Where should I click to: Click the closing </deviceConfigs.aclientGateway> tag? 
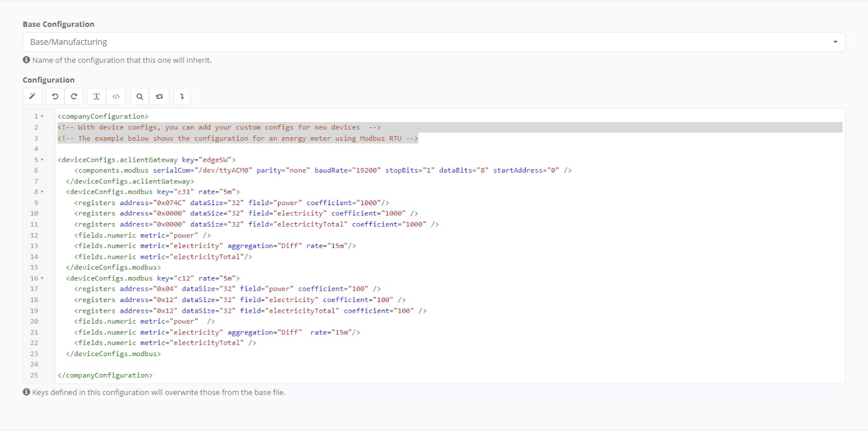(x=130, y=181)
